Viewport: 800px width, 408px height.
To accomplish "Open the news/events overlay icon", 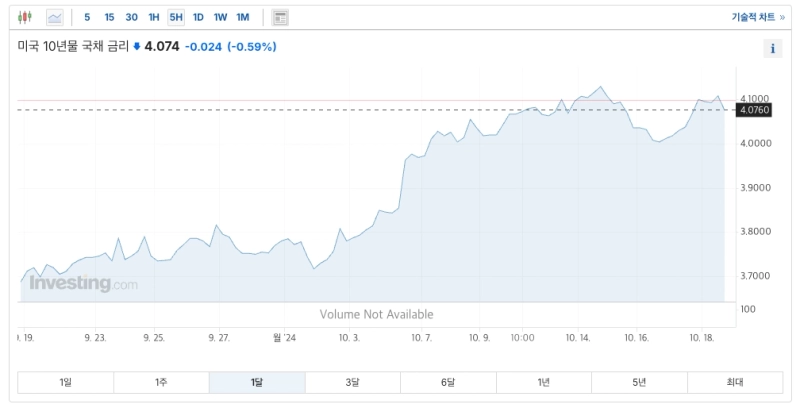I will (x=280, y=17).
